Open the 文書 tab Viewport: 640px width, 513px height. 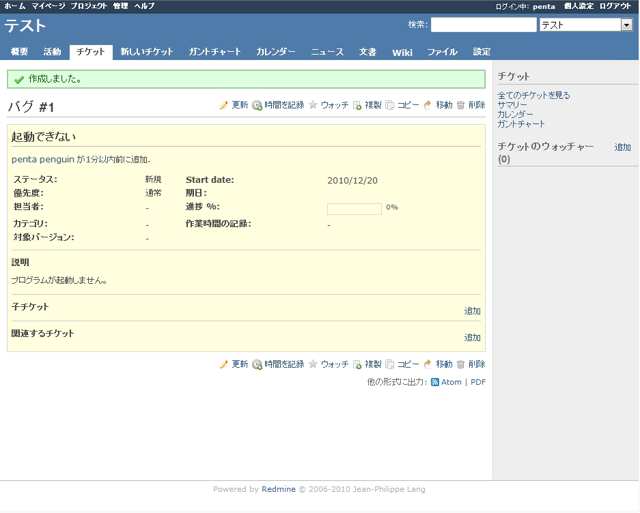(x=368, y=52)
